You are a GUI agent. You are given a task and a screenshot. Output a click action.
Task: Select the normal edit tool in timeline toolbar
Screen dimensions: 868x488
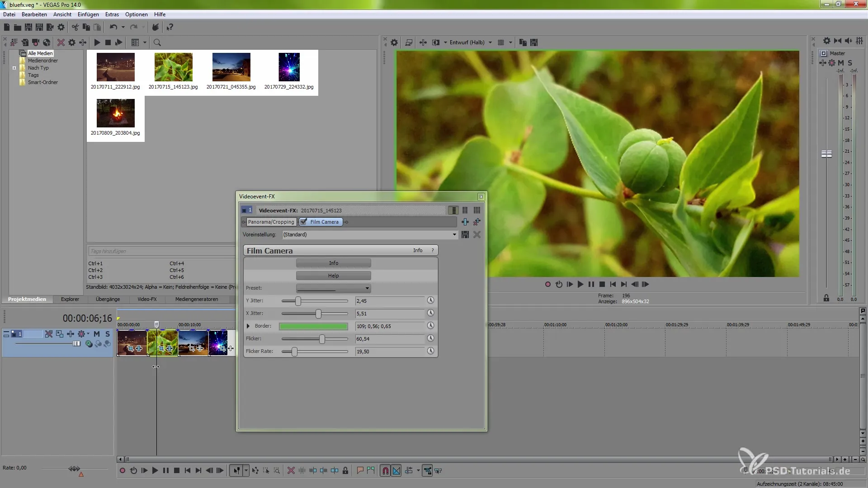tap(236, 471)
